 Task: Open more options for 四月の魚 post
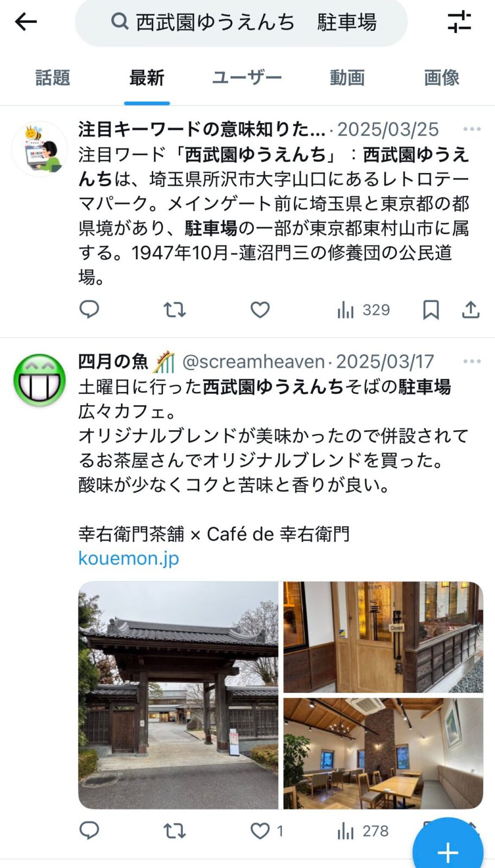click(x=472, y=361)
